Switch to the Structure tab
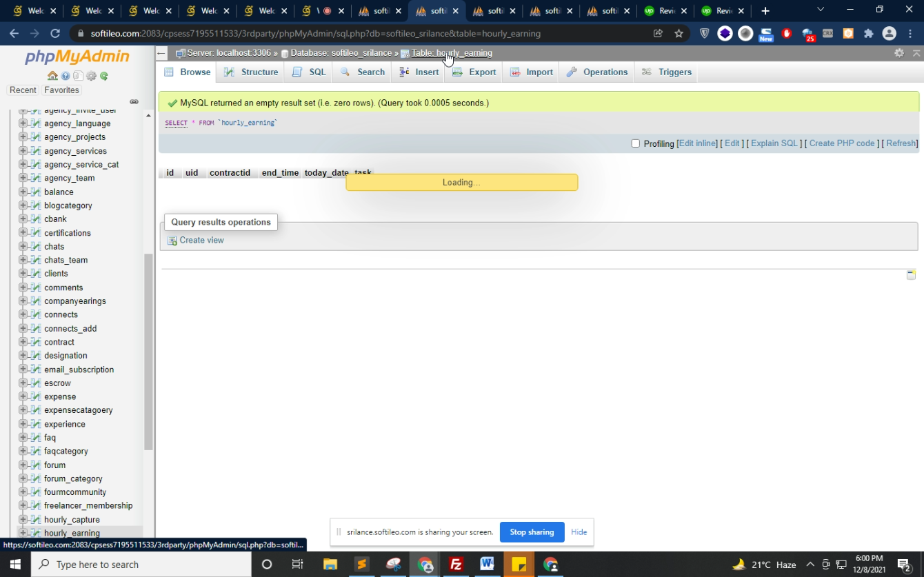Screen dimensions: 924x577 pyautogui.click(x=252, y=72)
